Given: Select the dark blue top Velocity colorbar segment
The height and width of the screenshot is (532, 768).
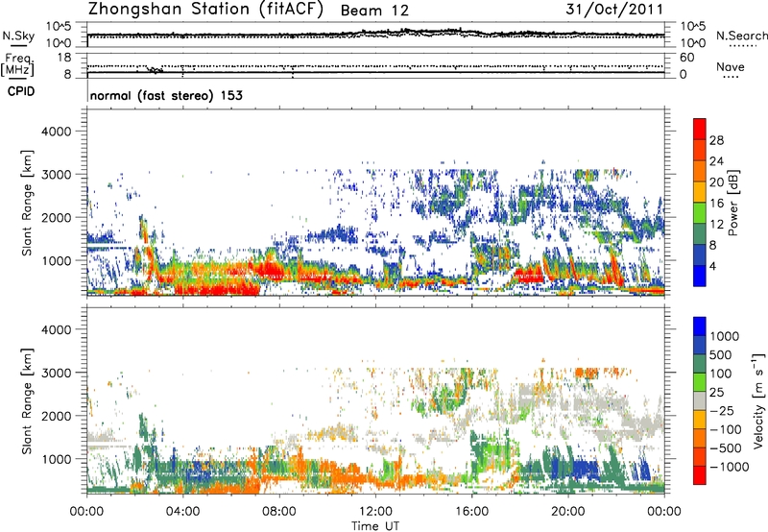Looking at the screenshot, I should click(x=700, y=326).
